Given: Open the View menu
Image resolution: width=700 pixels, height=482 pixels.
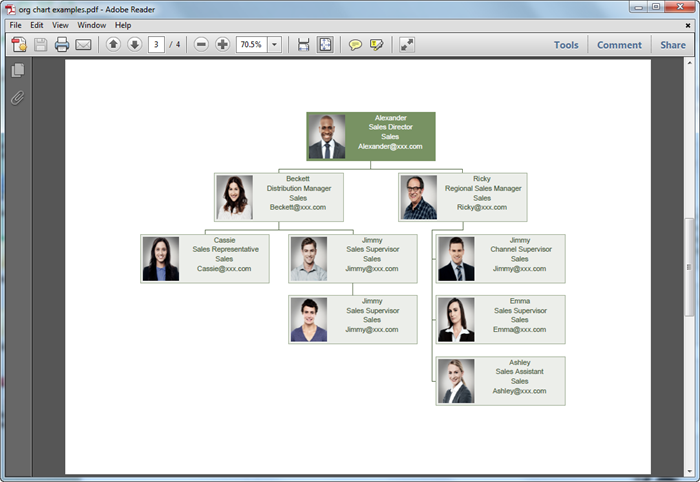Looking at the screenshot, I should [60, 25].
